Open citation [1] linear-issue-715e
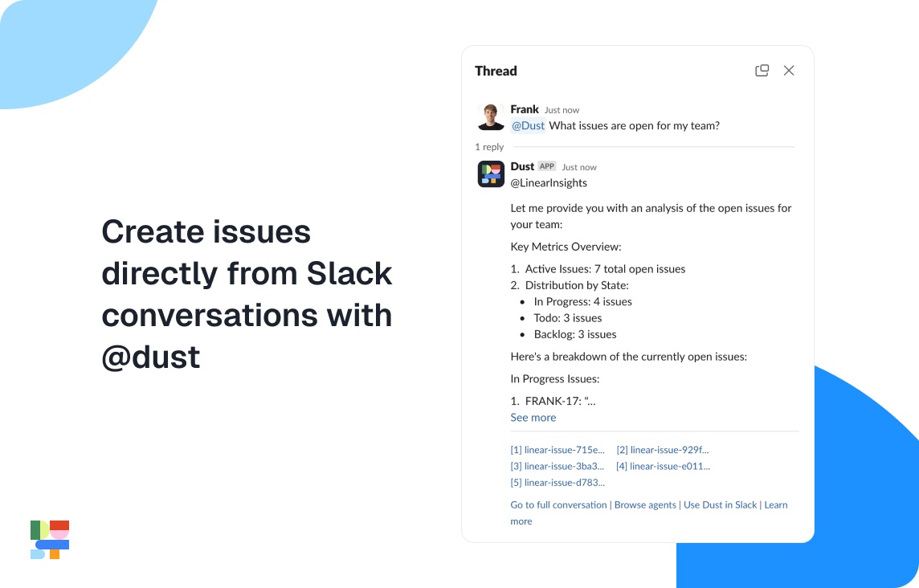This screenshot has width=919, height=588. click(558, 449)
